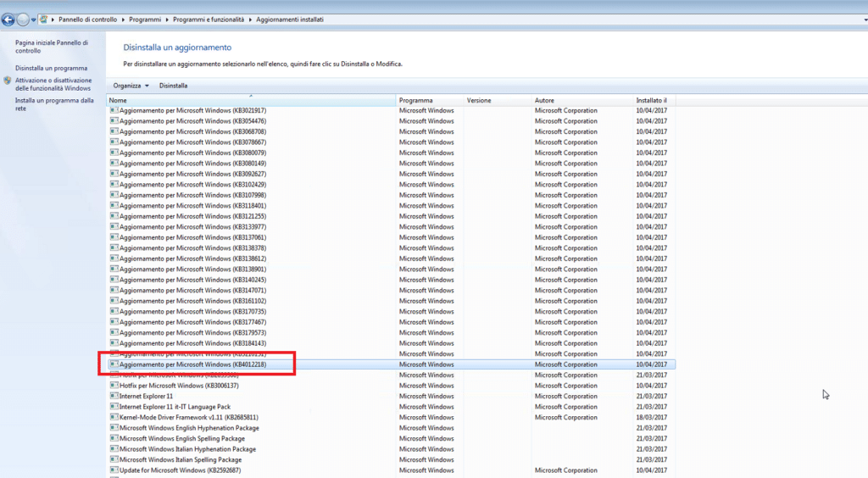
Task: Open Programmi breadcrumb
Action: tap(145, 19)
